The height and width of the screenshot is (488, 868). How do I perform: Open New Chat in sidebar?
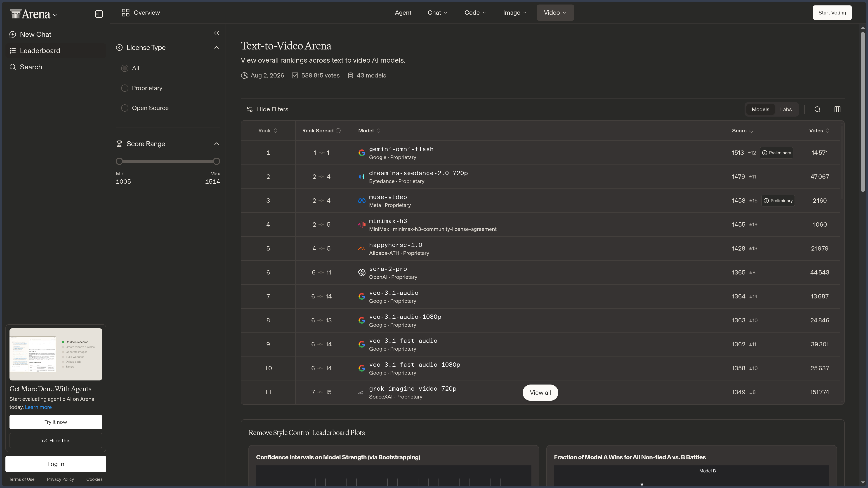56,34
